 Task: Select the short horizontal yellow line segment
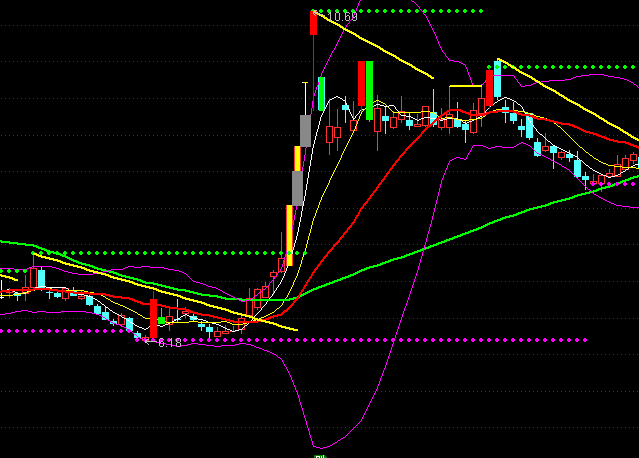465,87
